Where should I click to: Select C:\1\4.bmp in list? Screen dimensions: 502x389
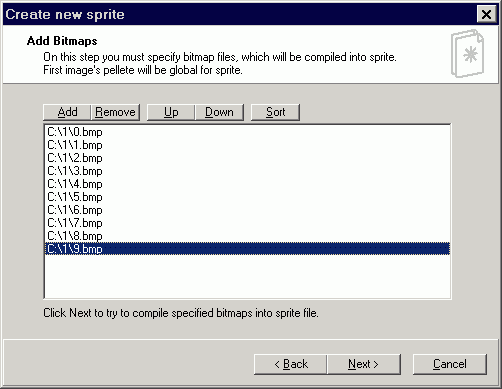tap(247, 184)
